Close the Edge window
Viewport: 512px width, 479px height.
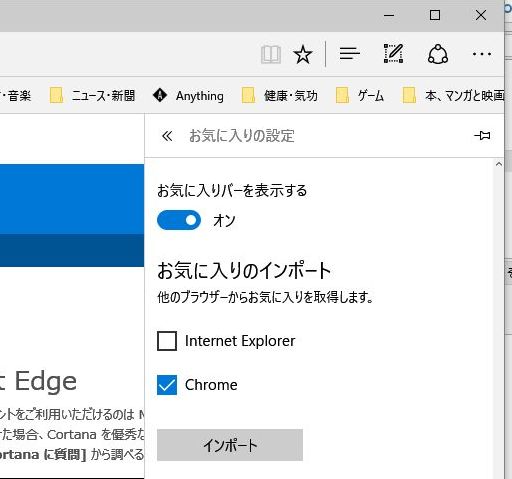point(481,15)
